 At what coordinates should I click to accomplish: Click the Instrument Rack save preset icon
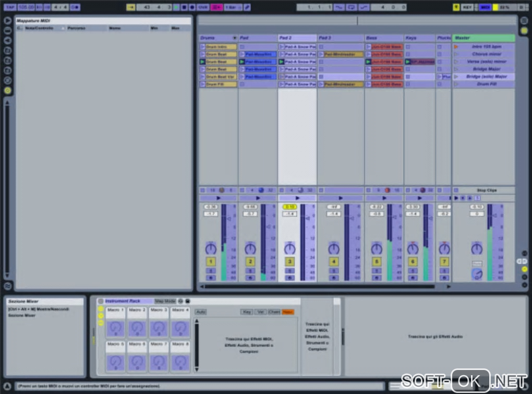tap(188, 301)
